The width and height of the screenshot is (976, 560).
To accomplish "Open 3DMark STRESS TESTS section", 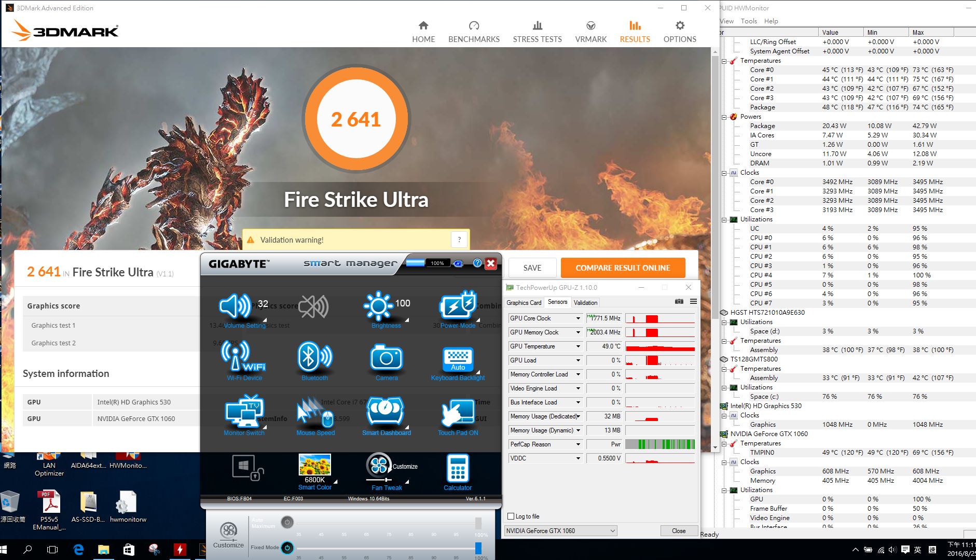I will click(x=537, y=32).
